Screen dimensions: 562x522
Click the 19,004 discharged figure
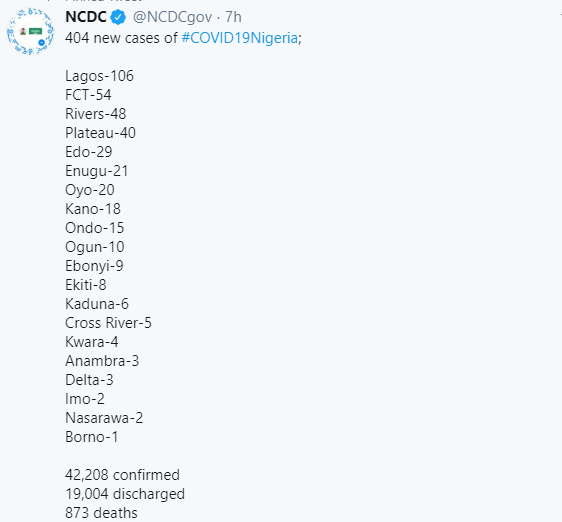(125, 494)
